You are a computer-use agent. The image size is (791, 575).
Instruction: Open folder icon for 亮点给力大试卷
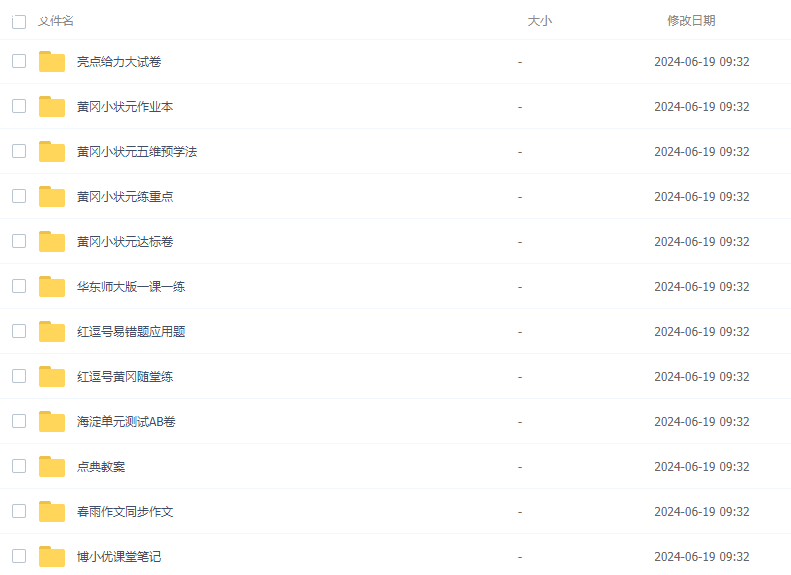[52, 62]
